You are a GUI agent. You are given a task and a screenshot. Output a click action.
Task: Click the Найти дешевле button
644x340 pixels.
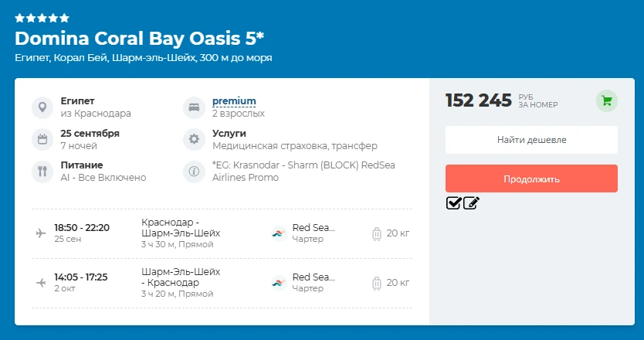coord(531,140)
